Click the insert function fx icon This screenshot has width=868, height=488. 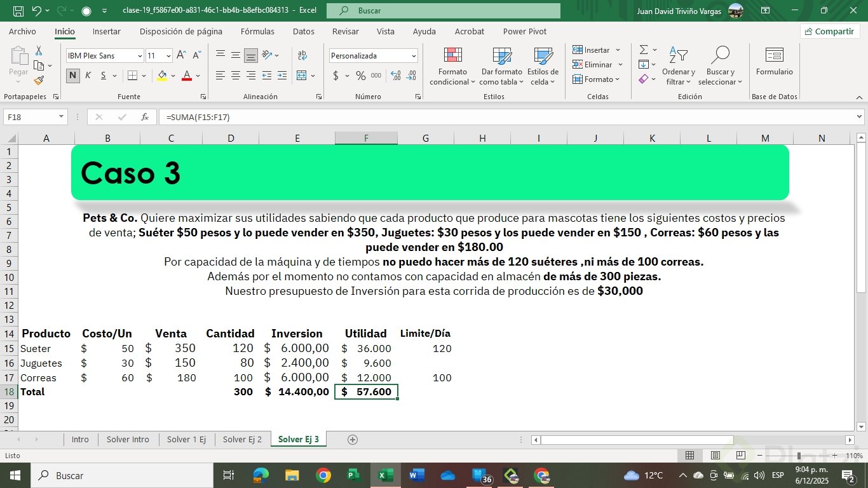pos(145,117)
